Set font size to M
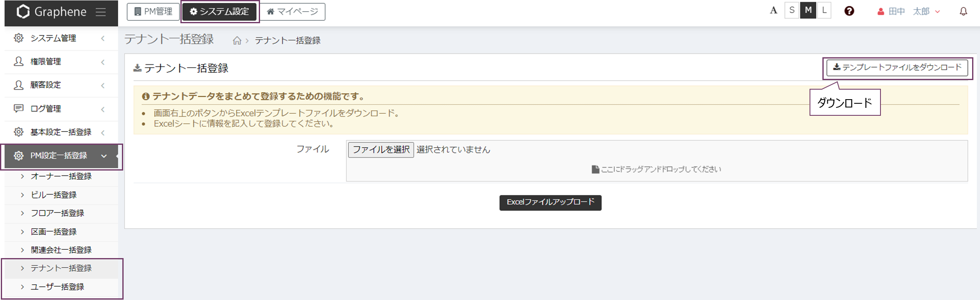Viewport: 980px width, 300px height. 808,11
